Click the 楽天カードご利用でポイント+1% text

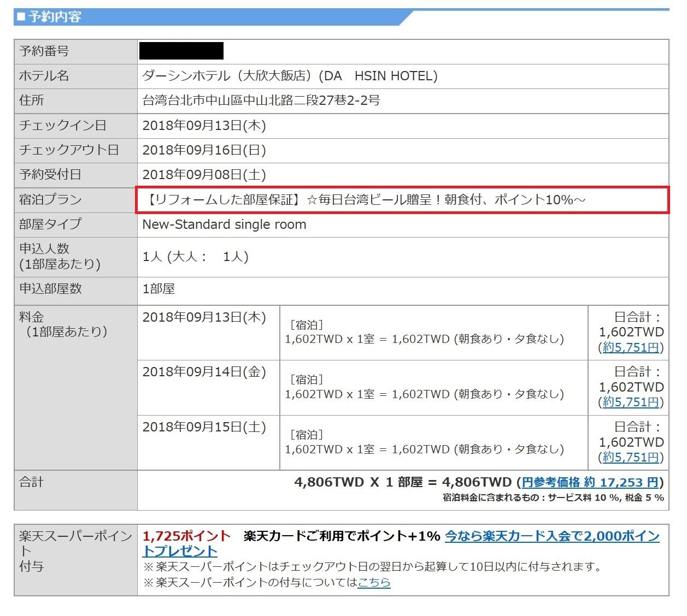coord(342,536)
